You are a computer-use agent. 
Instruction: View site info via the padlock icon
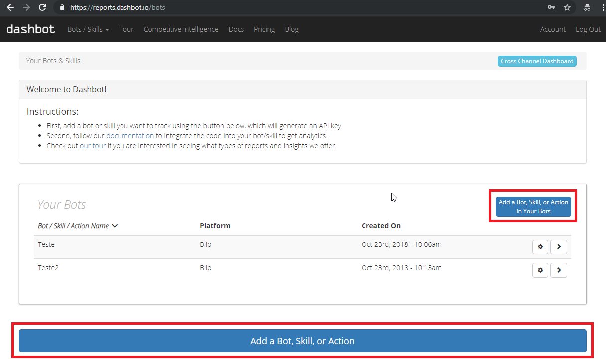(62, 8)
